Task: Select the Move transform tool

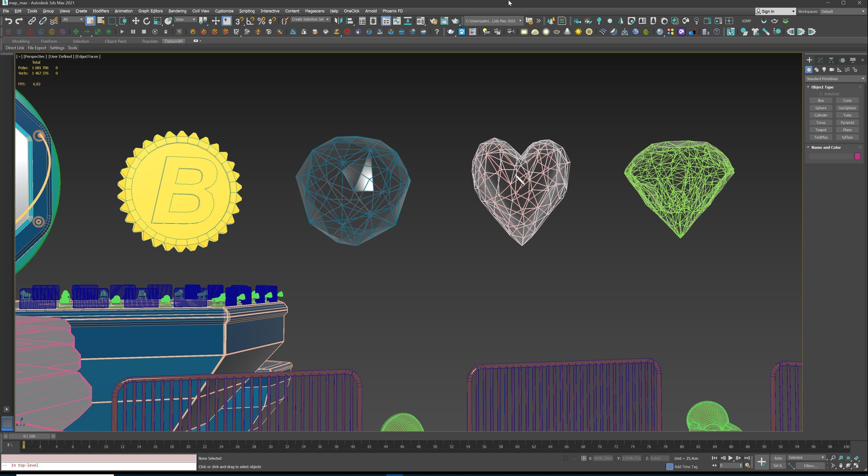Action: (135, 21)
